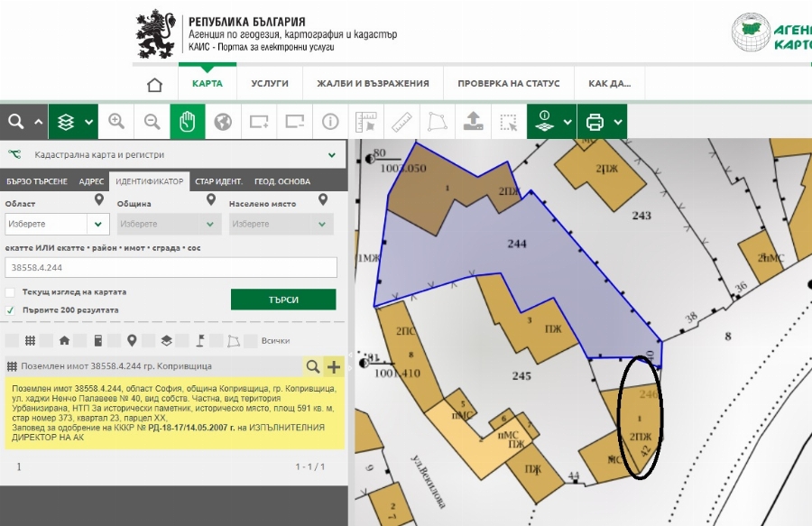Switch to the 'АДРЕС' search tab
Image resolution: width=812 pixels, height=526 pixels.
click(x=91, y=181)
